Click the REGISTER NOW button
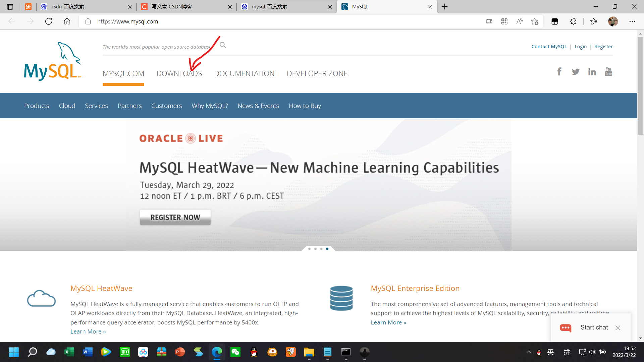 click(175, 217)
